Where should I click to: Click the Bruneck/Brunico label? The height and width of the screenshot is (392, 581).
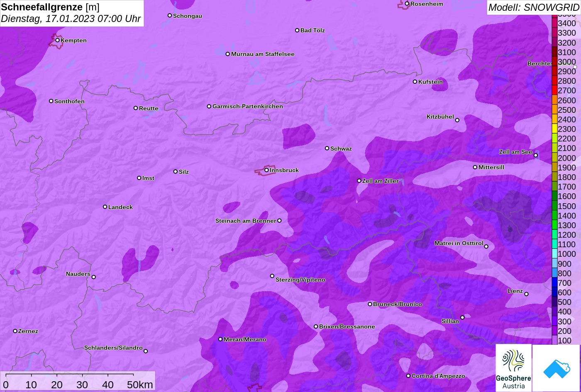pos(398,304)
